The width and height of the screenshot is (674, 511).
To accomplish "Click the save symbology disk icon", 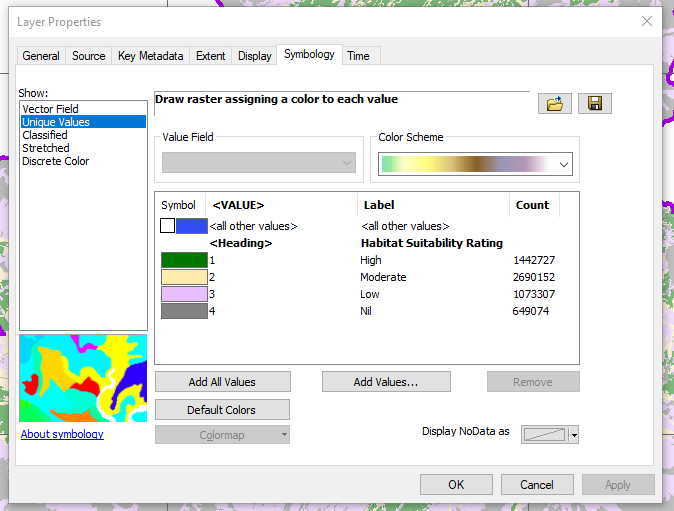I will (594, 104).
